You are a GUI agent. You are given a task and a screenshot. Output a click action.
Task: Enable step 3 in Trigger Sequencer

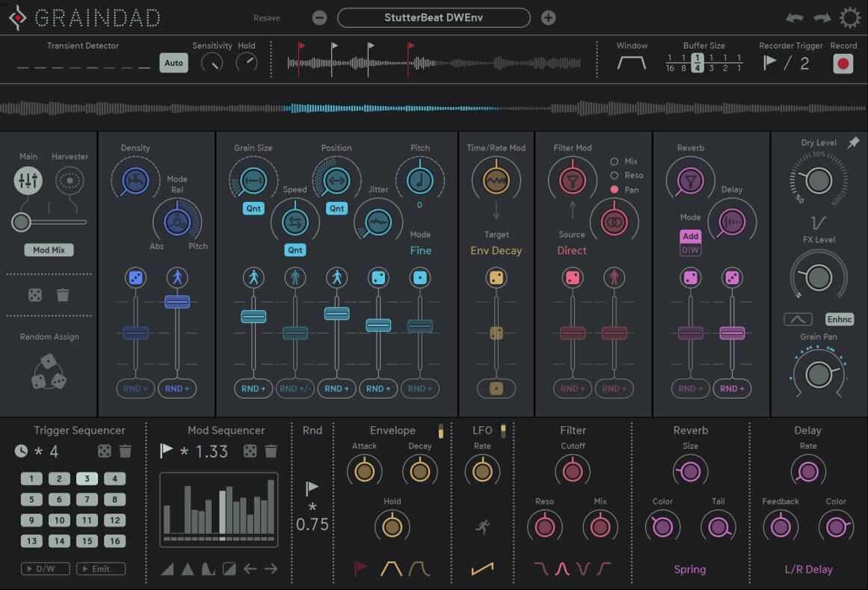pyautogui.click(x=87, y=479)
